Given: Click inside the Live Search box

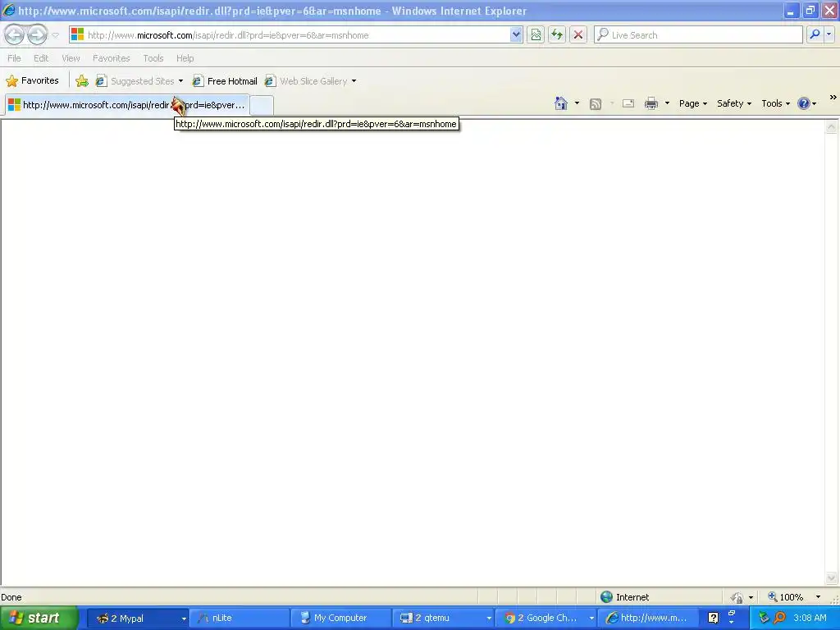Looking at the screenshot, I should 705,35.
